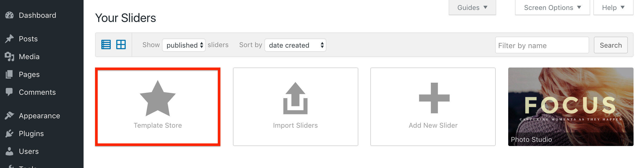
Task: Expand the Help tab
Action: 613,8
